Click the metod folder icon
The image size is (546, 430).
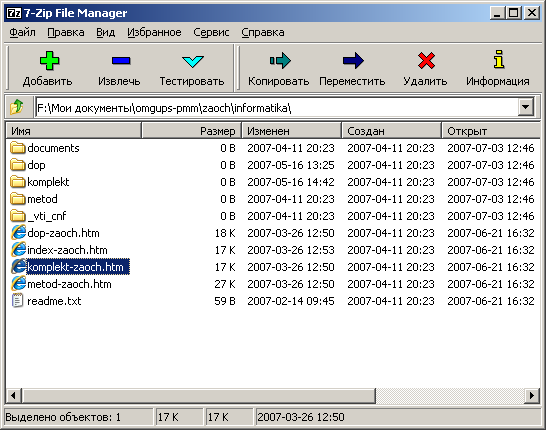click(x=17, y=199)
